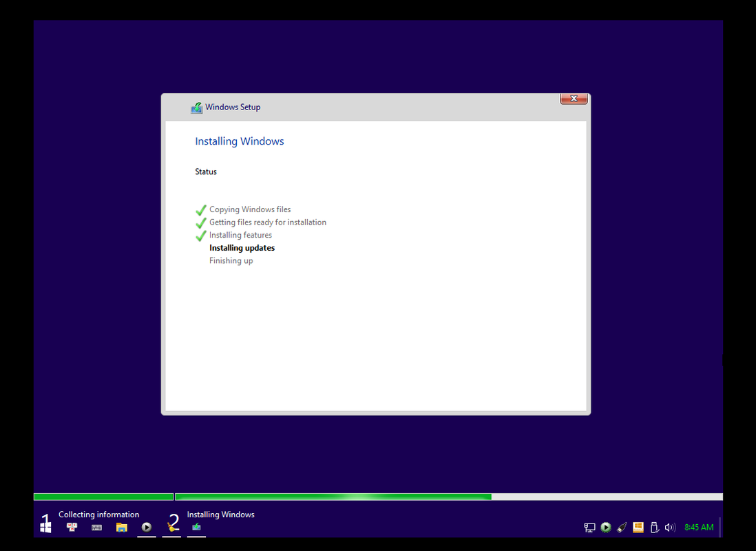This screenshot has width=756, height=551.
Task: Click the 'Finishing up' step
Action: tap(231, 260)
